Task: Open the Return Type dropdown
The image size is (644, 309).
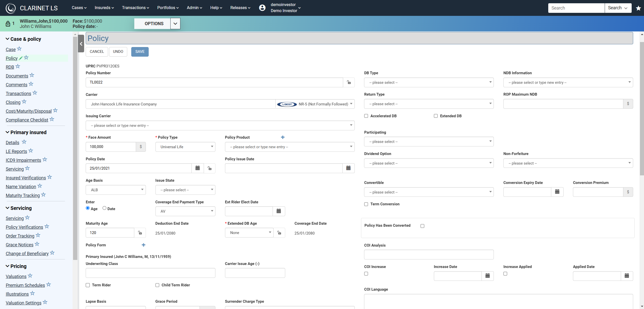Action: coord(429,104)
